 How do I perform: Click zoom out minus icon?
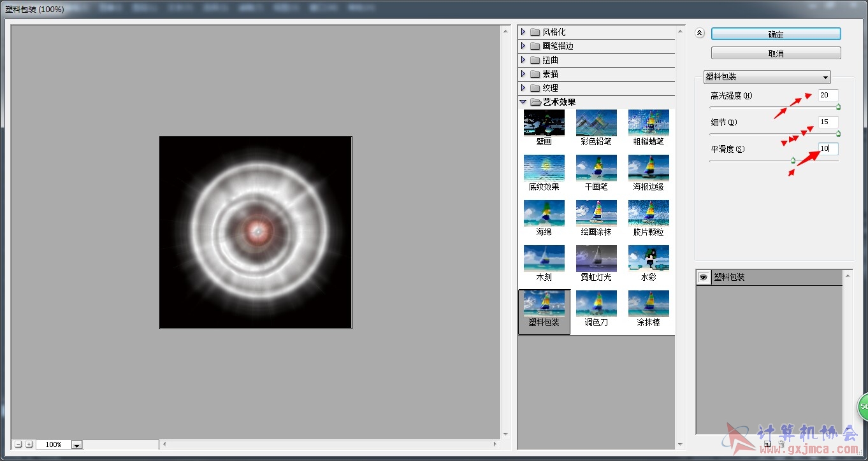pos(18,444)
